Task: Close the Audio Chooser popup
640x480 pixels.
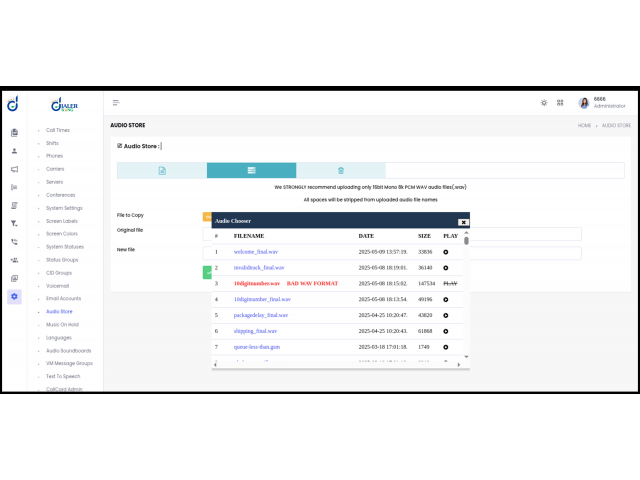Action: (x=462, y=222)
